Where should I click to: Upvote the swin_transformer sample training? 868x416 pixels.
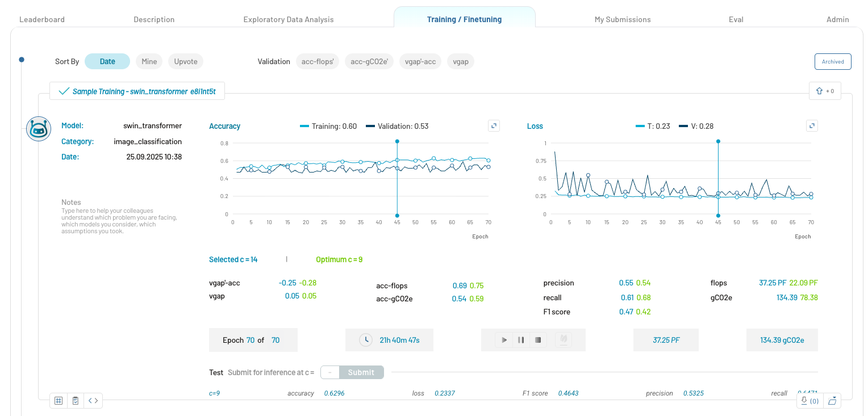(x=824, y=91)
